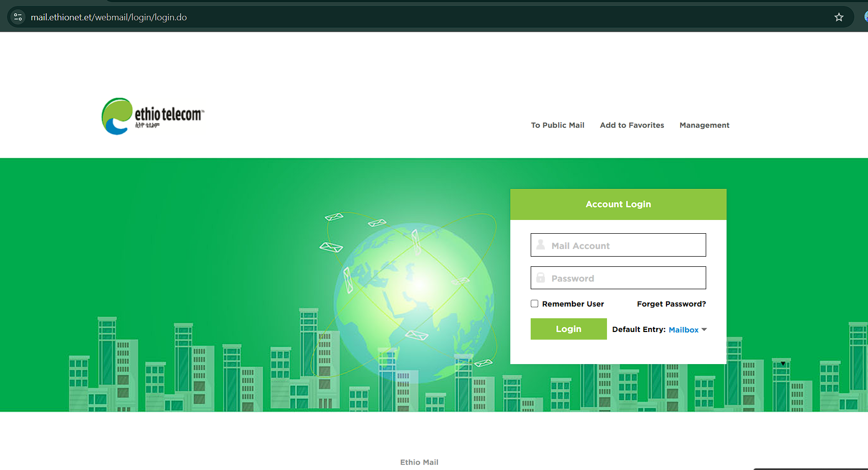Focus the Mail Account input field
Viewport: 868px width, 470px height.
626,245
